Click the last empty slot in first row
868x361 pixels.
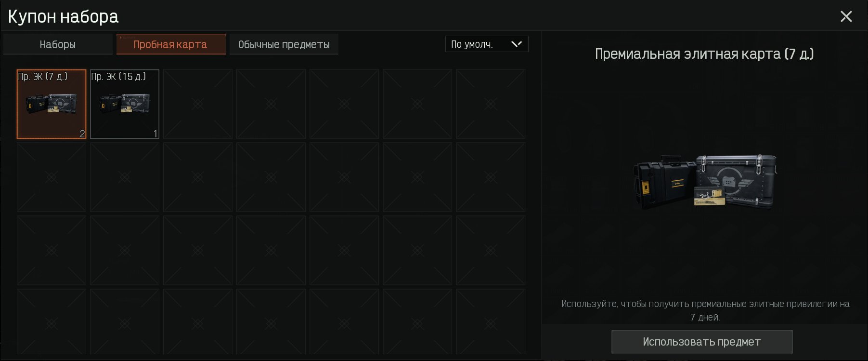click(x=491, y=104)
